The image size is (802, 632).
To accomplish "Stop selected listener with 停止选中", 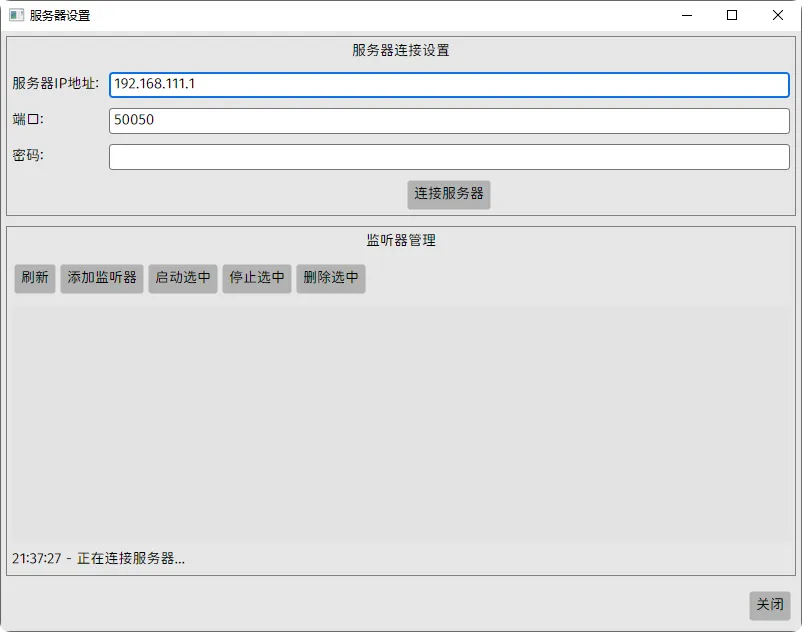I will [x=257, y=279].
